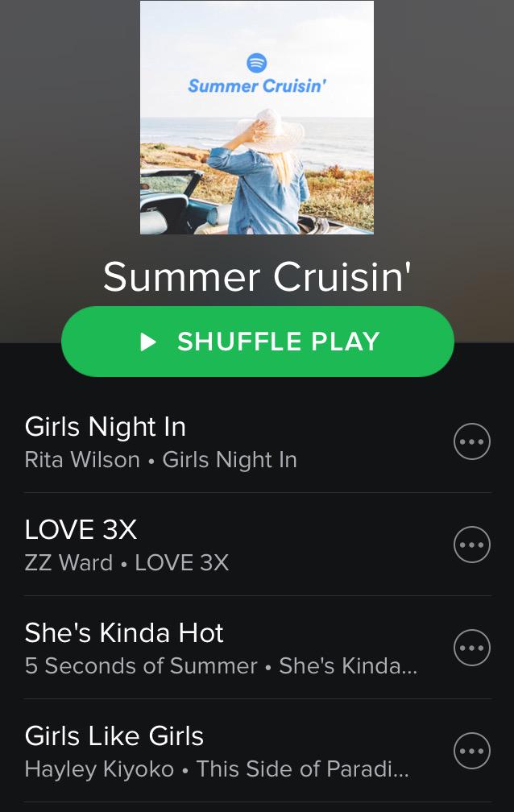Tap the SHUFFLE PLAY button label
Viewport: 514px width, 812px height.
279,342
